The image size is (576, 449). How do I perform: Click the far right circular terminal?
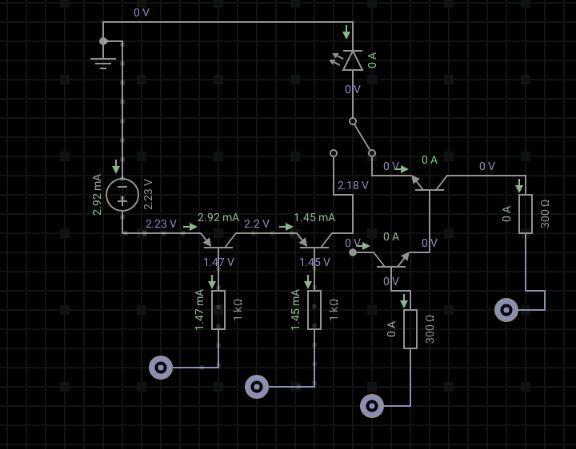(506, 310)
